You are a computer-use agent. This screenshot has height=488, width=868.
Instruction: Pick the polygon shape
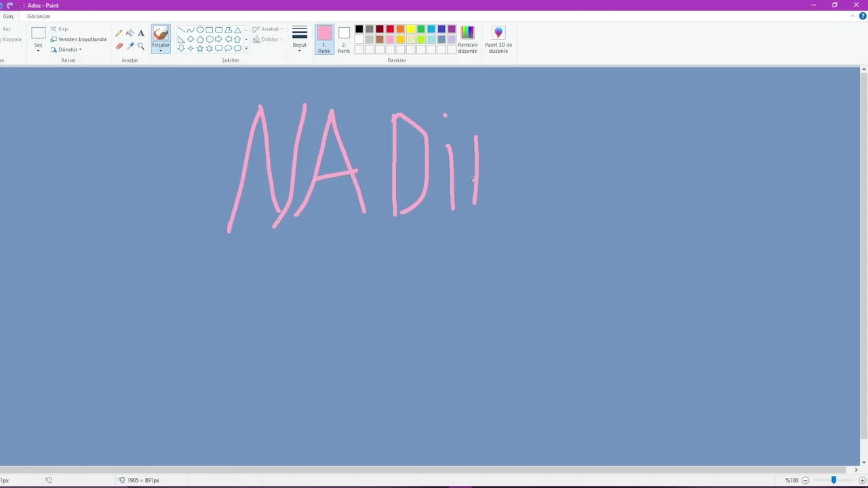click(x=229, y=30)
